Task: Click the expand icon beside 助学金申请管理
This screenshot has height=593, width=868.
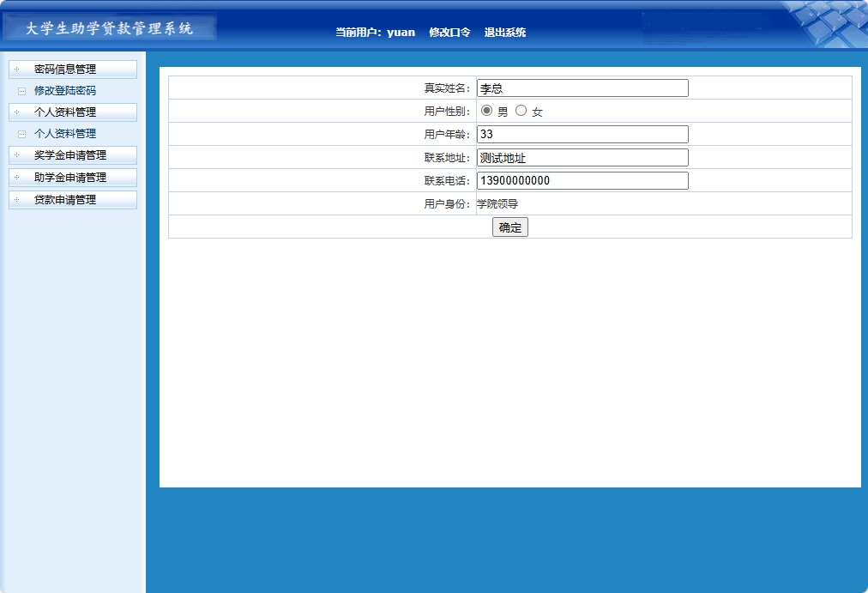Action: (19, 178)
